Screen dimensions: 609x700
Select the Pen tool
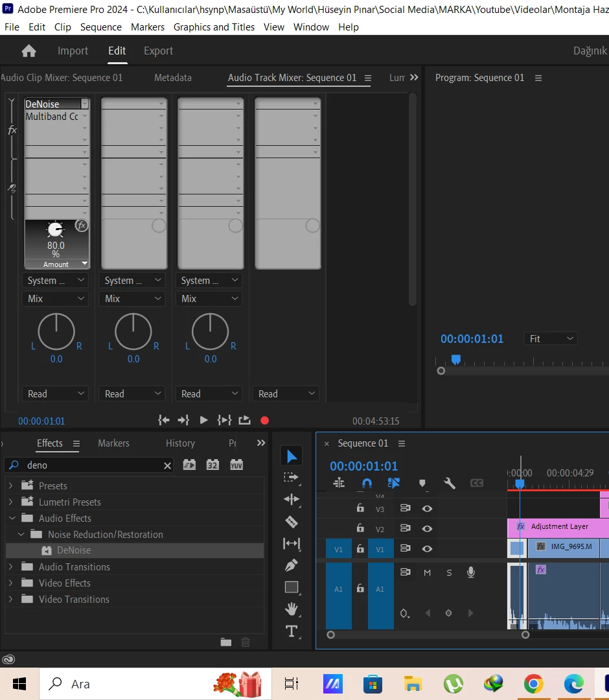292,565
